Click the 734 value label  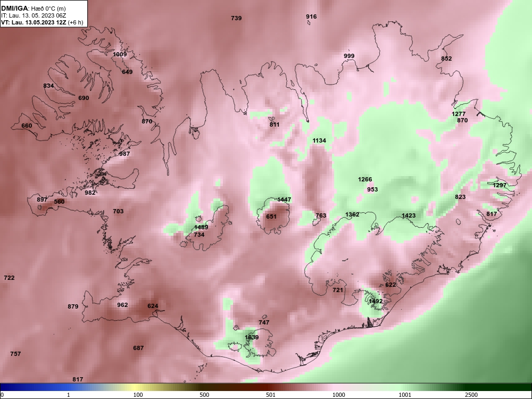click(199, 235)
